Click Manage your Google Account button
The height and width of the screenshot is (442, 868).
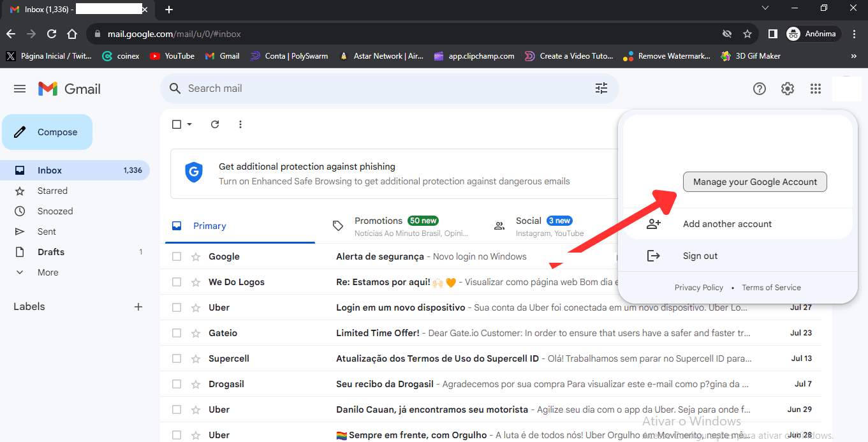tap(755, 182)
